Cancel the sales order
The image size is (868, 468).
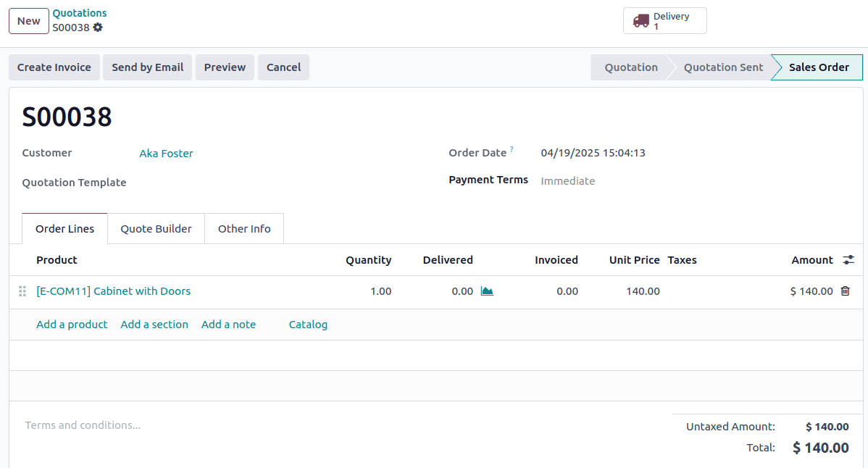[283, 67]
